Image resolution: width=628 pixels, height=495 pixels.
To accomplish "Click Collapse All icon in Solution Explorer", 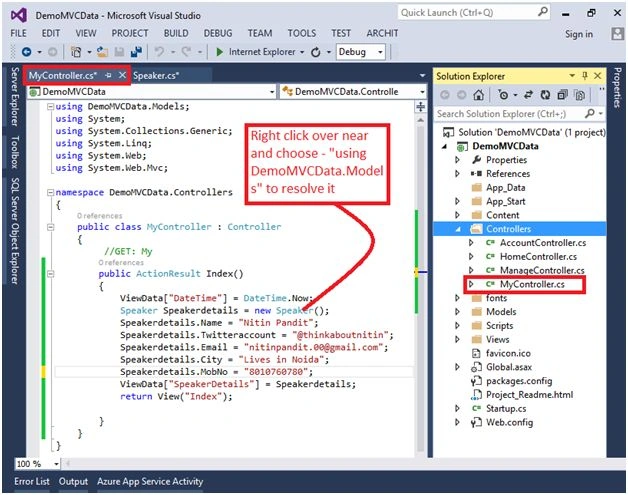I will [x=562, y=95].
